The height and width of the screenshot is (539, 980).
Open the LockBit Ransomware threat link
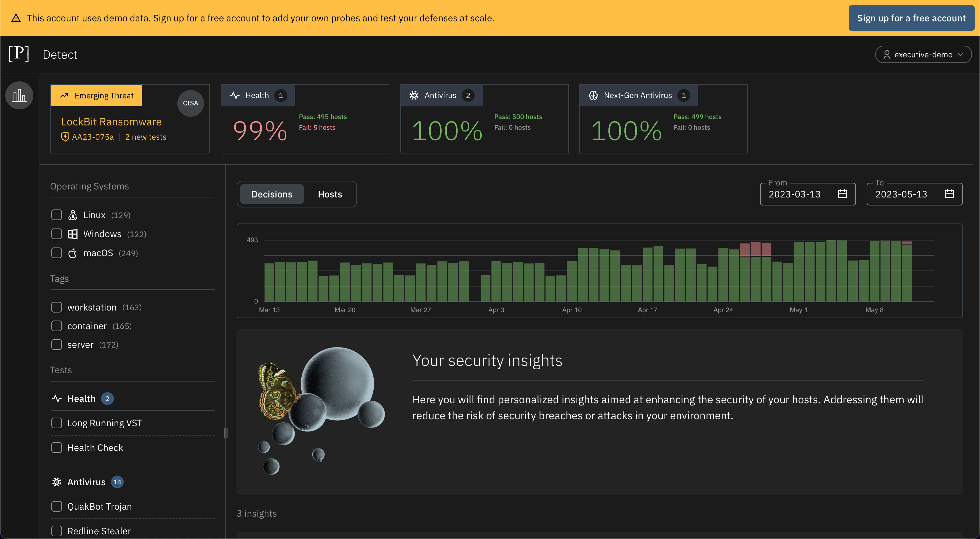coord(111,122)
